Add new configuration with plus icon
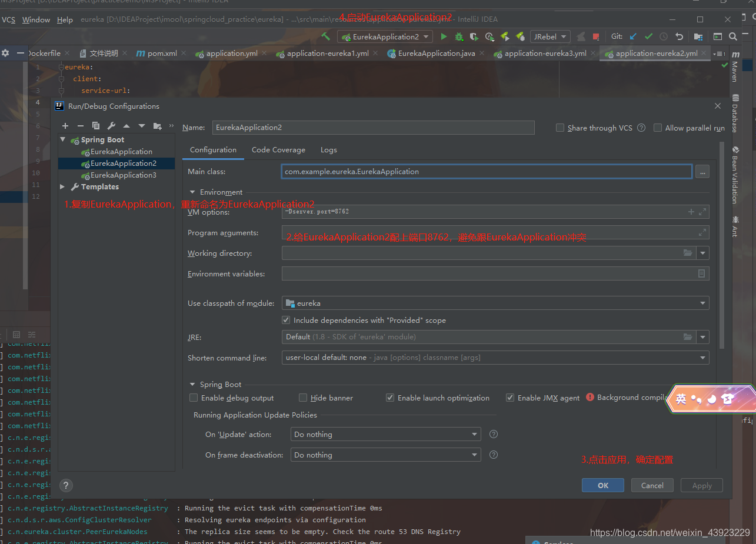The image size is (756, 544). [x=65, y=126]
